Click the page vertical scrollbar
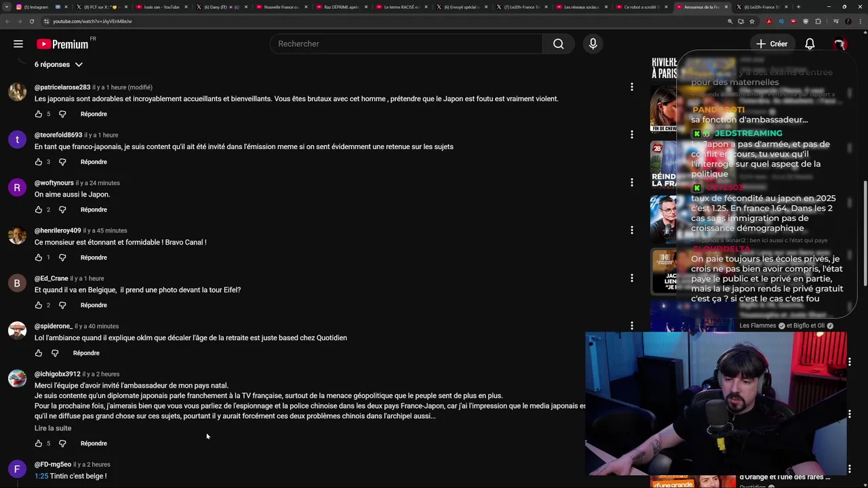 tap(865, 234)
